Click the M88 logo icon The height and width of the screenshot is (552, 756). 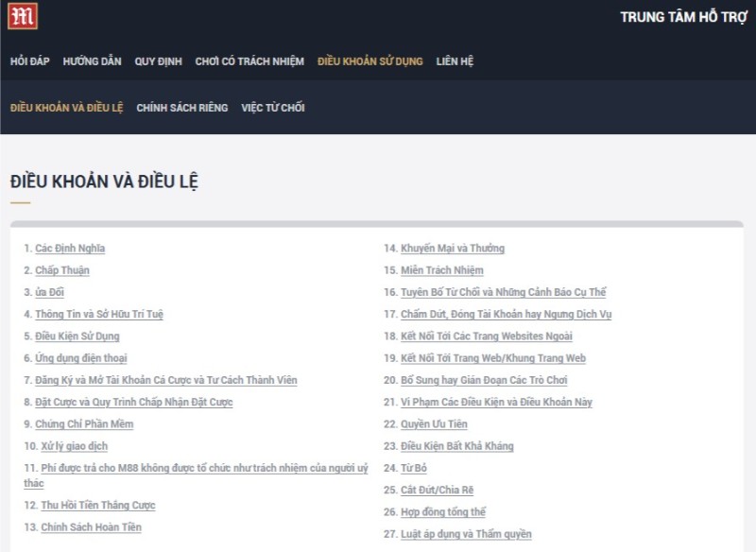click(x=23, y=16)
